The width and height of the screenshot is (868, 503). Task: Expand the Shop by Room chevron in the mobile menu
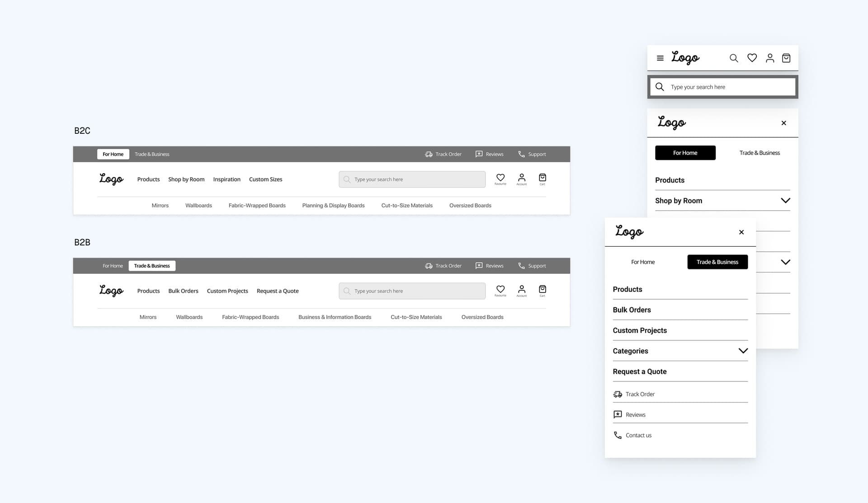(785, 201)
